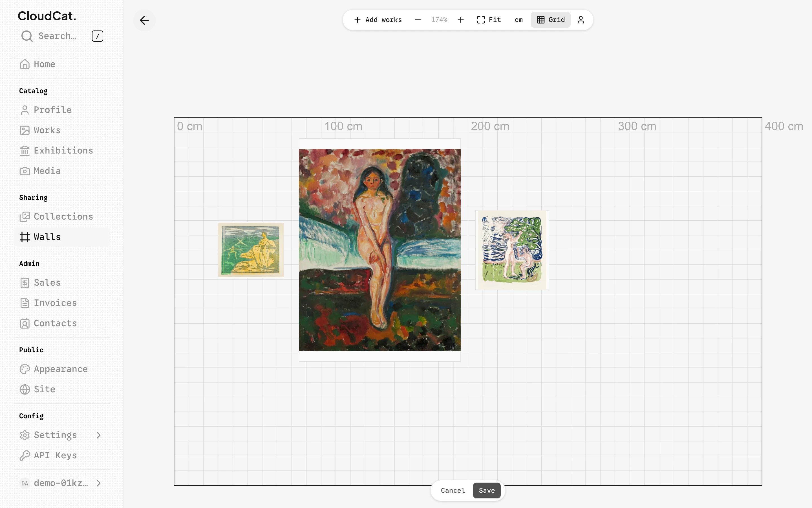Click the Home house icon
Screen dimensions: 812x508
coord(25,64)
